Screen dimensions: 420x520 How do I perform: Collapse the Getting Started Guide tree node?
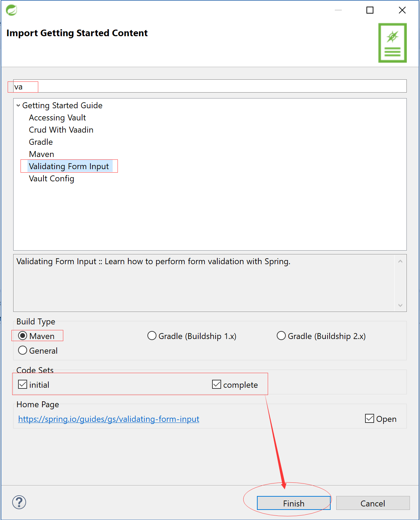coord(18,105)
